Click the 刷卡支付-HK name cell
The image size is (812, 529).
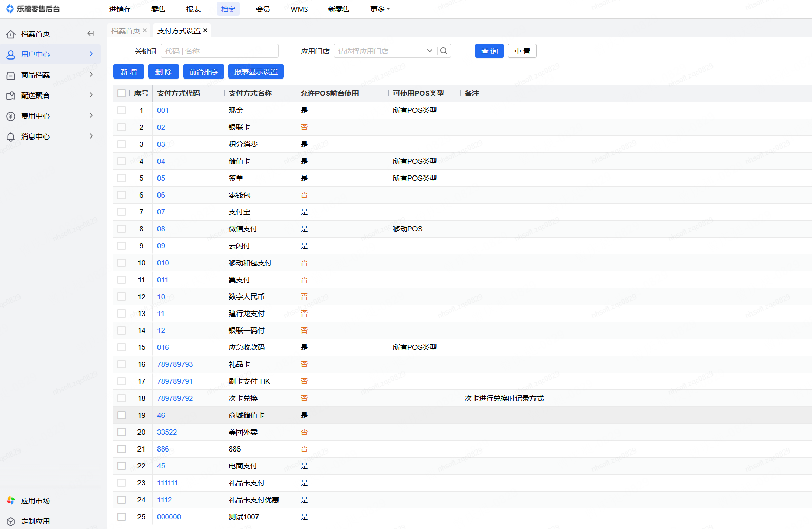point(249,381)
